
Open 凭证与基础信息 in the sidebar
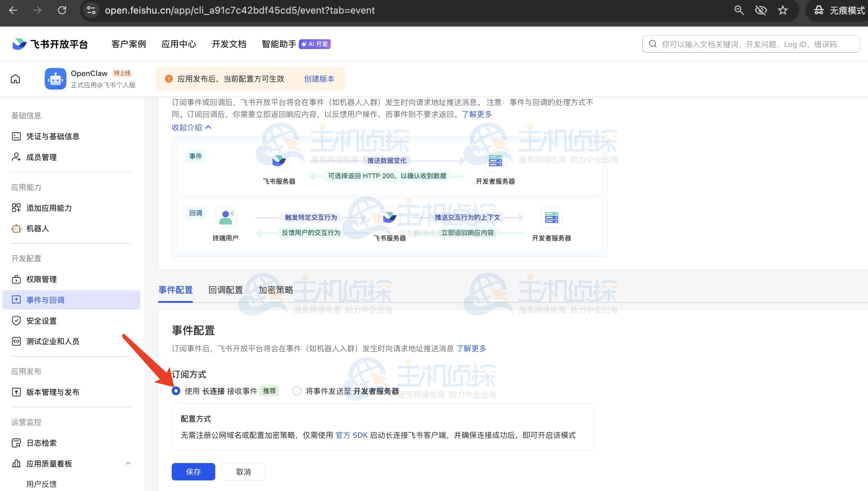[53, 136]
